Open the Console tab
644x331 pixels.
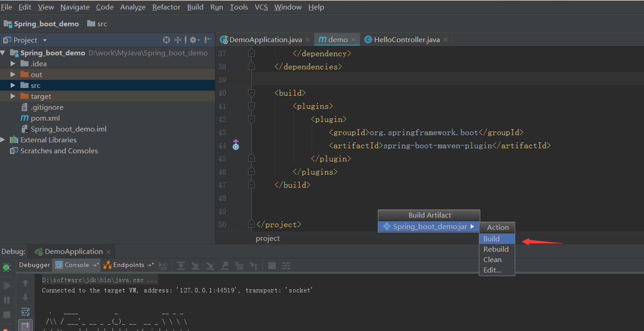[x=77, y=265]
